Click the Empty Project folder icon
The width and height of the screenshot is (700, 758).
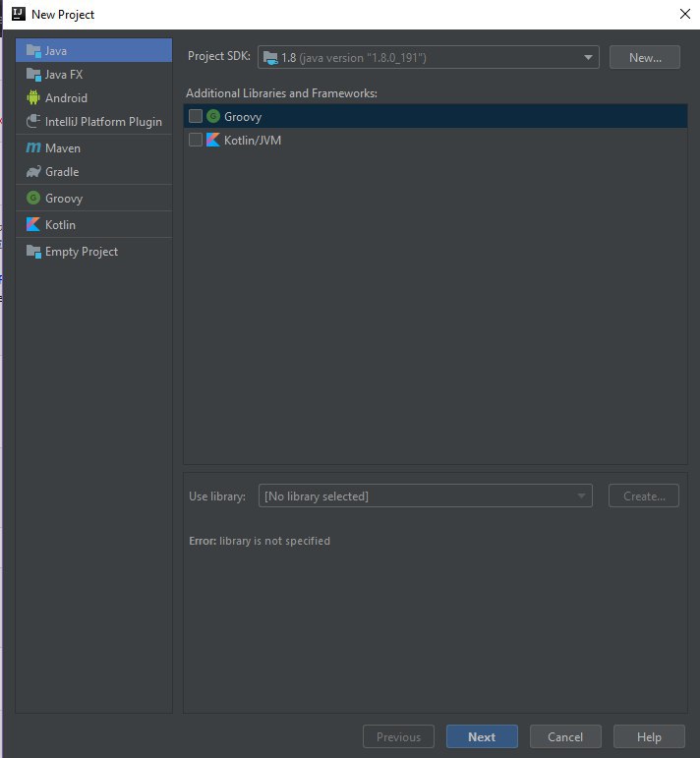point(33,251)
